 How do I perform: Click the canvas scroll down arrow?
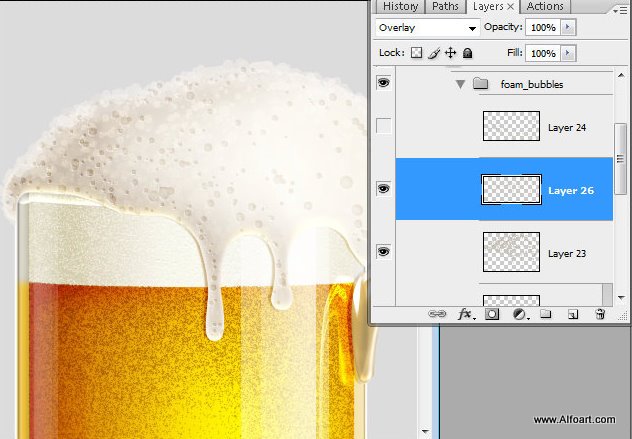point(425,432)
